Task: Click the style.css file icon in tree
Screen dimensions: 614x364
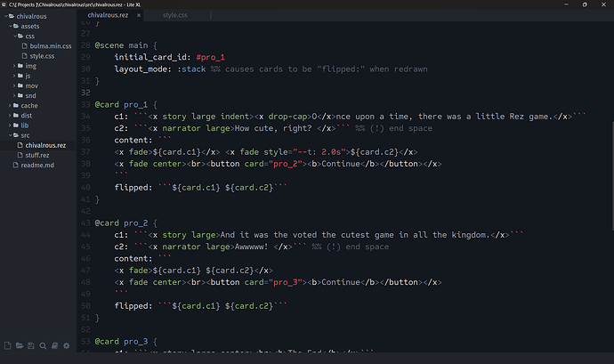Action: (x=25, y=56)
